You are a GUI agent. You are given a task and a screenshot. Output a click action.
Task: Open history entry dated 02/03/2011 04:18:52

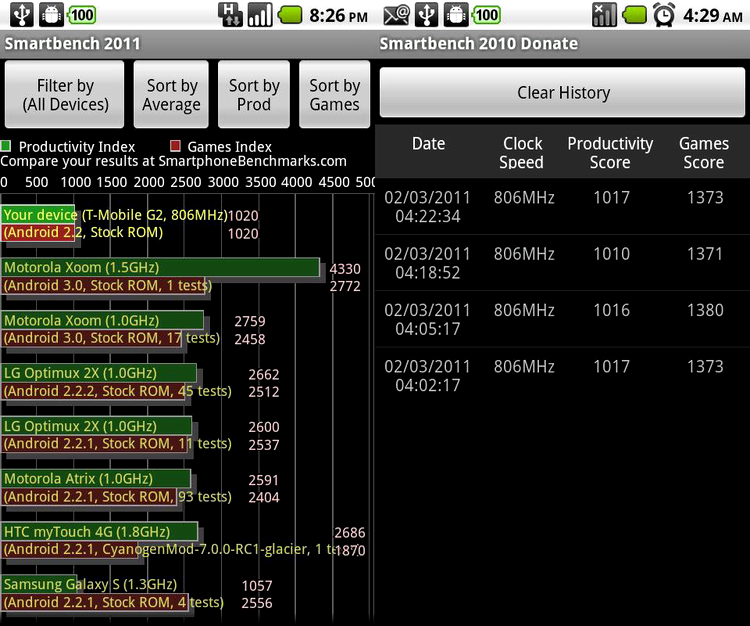562,263
